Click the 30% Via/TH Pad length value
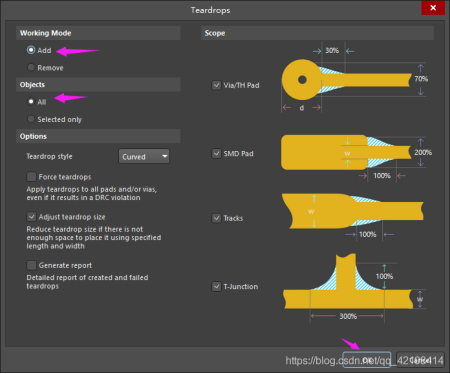Screen dimensions: 450x374 (x=332, y=50)
